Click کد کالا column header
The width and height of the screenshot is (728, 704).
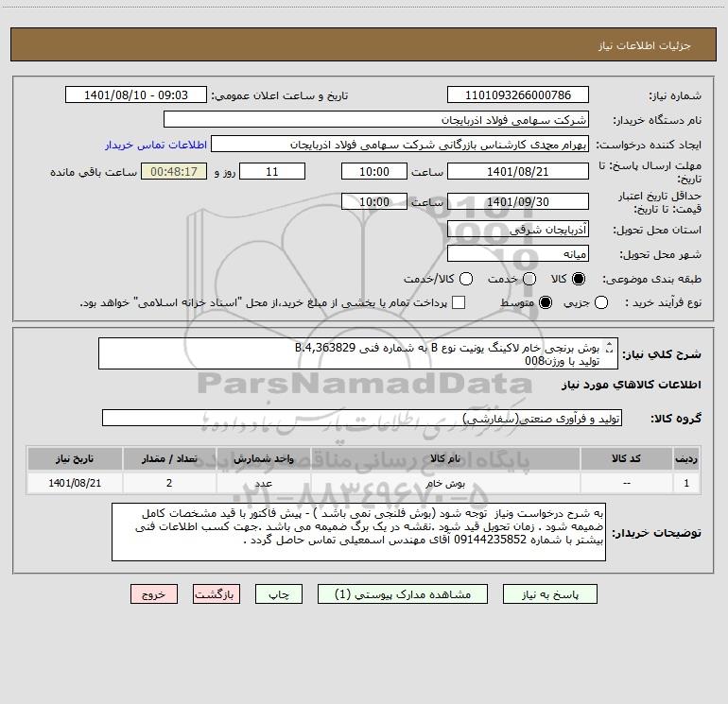coord(626,458)
